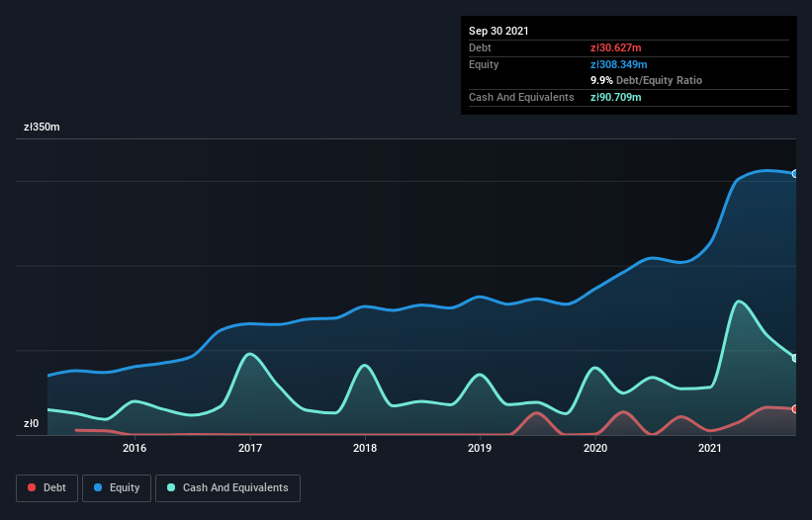
Task: Click the blue Equity legend dot
Action: 98,487
